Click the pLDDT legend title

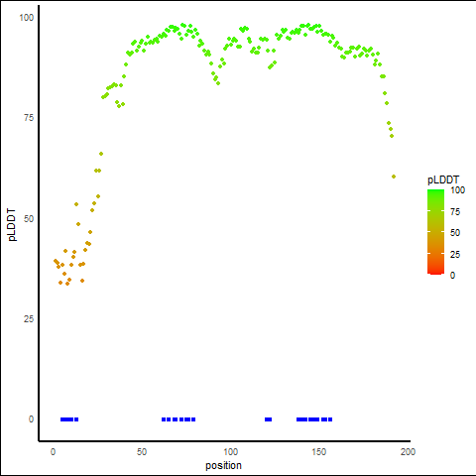click(443, 180)
